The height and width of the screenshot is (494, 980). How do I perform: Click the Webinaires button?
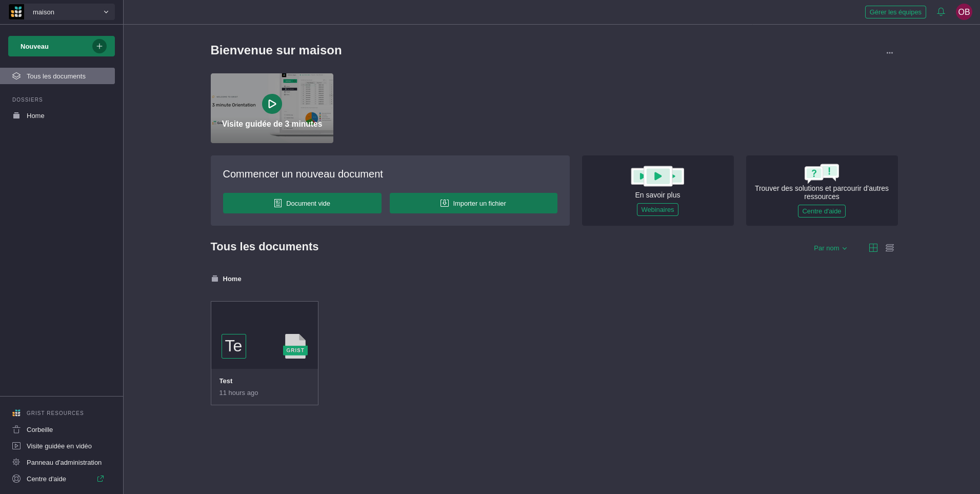pyautogui.click(x=657, y=209)
